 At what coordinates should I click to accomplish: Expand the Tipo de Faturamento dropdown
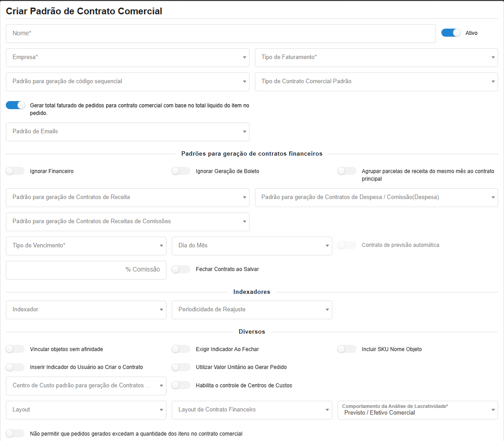[376, 58]
